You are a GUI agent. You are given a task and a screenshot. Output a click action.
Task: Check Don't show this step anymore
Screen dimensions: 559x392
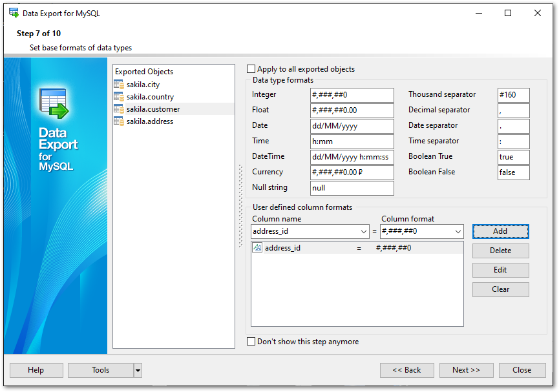[251, 342]
